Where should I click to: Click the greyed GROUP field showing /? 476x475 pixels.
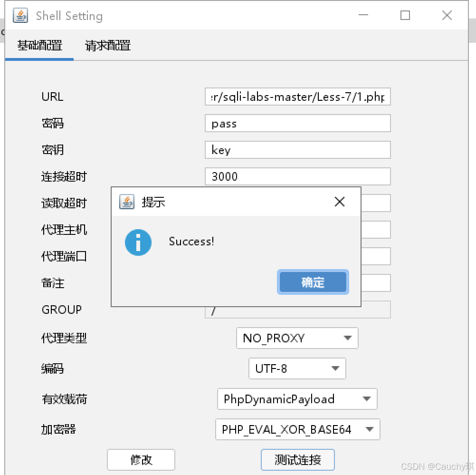pos(297,309)
